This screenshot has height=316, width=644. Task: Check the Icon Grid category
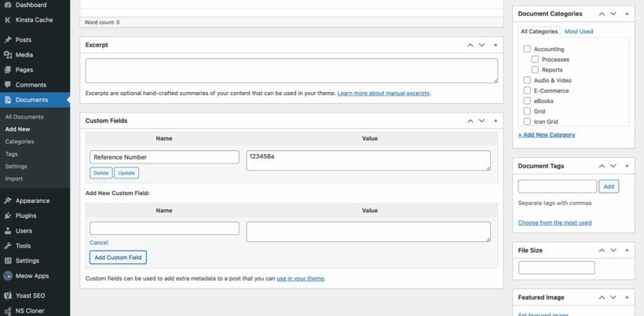pyautogui.click(x=527, y=121)
